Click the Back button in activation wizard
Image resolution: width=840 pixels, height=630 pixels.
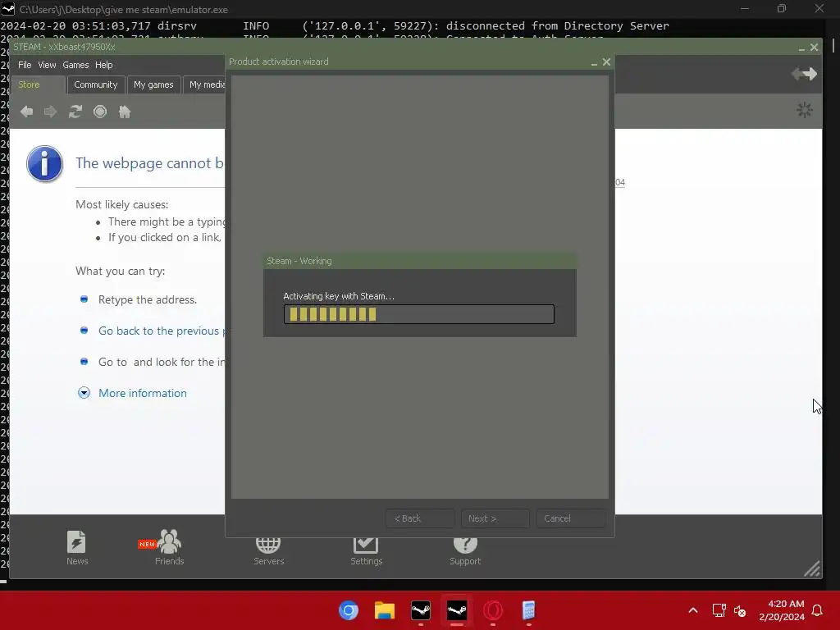(420, 518)
